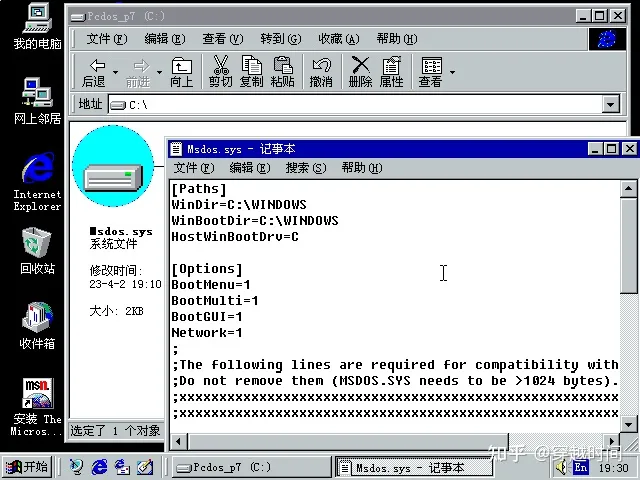Click the Undo (撤消) toolbar icon
The width and height of the screenshot is (640, 480).
coord(321,72)
